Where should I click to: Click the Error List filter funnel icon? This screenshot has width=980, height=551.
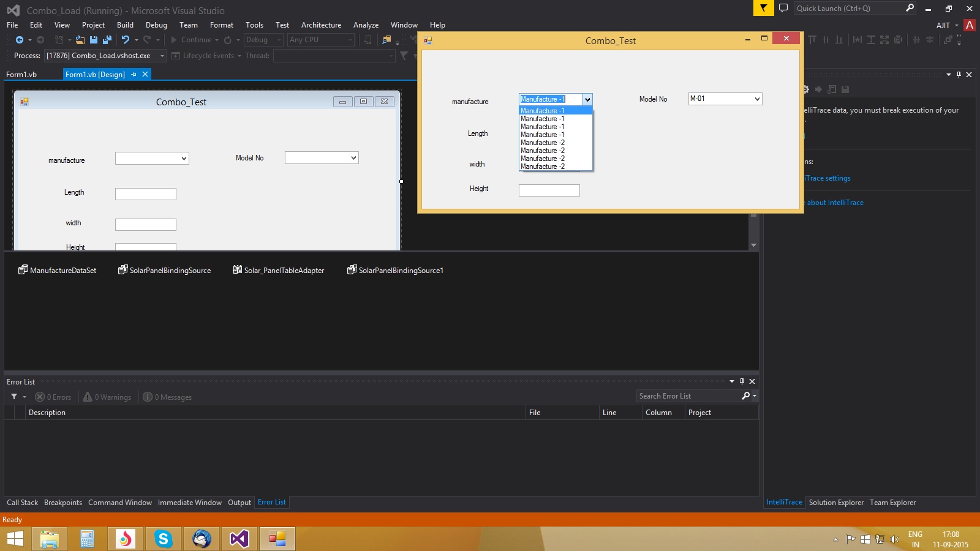click(x=14, y=397)
